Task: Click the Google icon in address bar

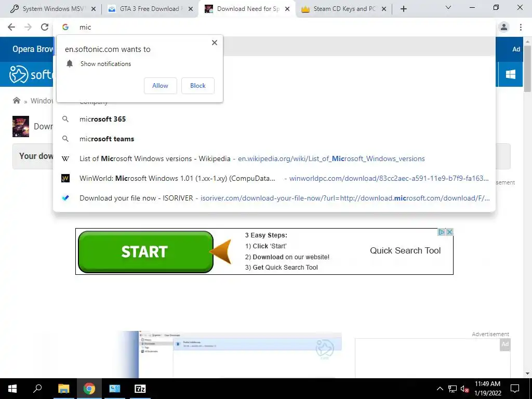Action: click(65, 27)
